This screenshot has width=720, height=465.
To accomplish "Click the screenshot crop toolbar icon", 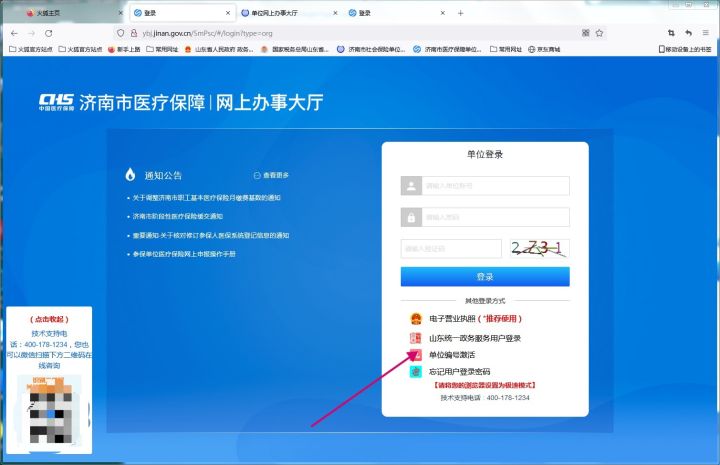I will coord(671,33).
